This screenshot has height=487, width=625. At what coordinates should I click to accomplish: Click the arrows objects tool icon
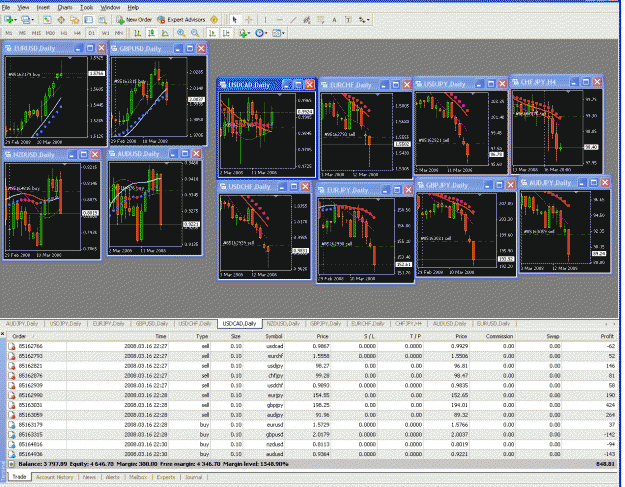362,20
